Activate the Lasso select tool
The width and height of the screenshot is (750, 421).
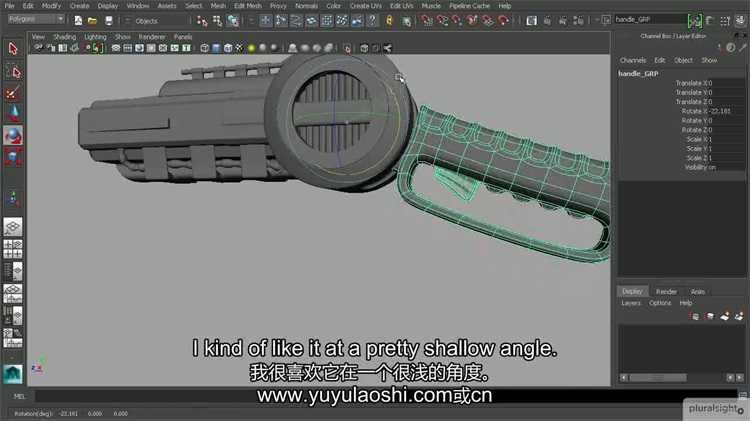point(14,70)
